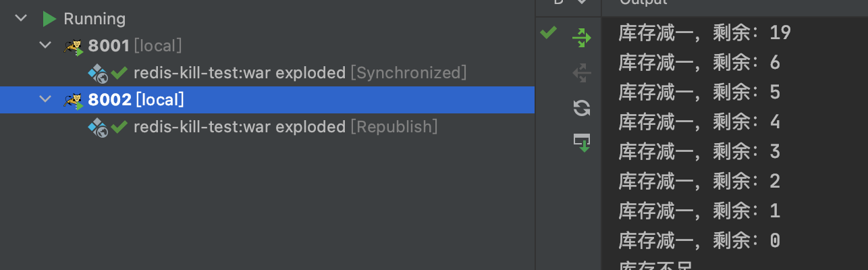Viewport: 868px width, 270px height.
Task: Click the output line showing remaining 0
Action: click(699, 240)
